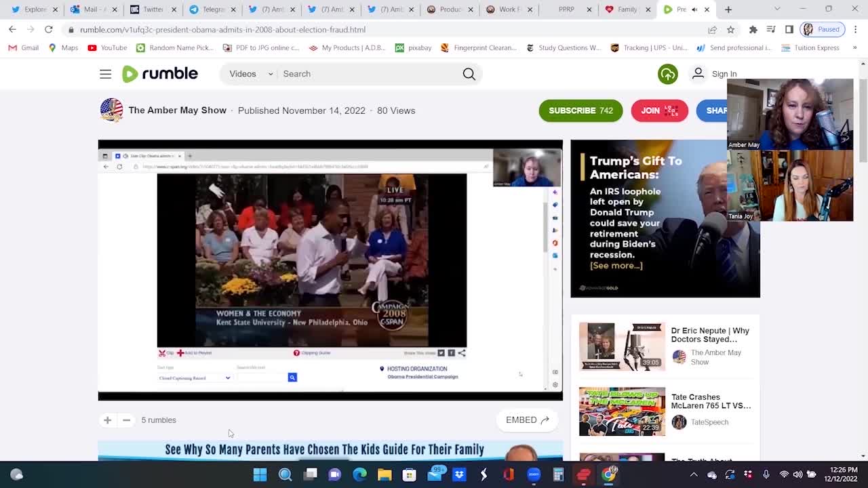Viewport: 868px width, 488px height.
Task: Open the Dr Eric Nepute video title
Action: [710, 335]
